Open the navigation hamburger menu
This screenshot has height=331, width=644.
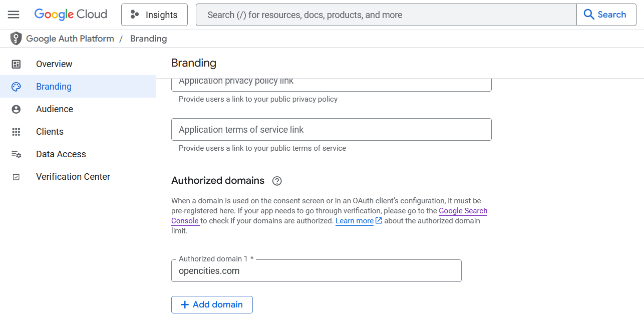click(x=14, y=15)
